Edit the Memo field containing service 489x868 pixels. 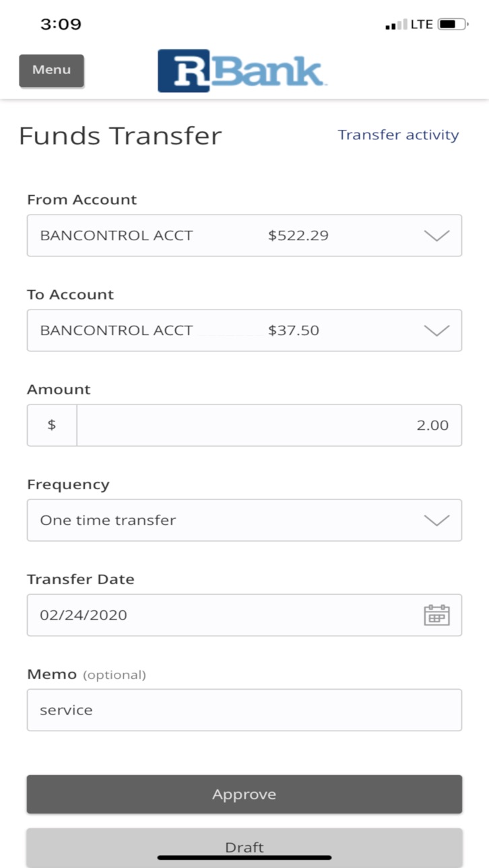244,710
